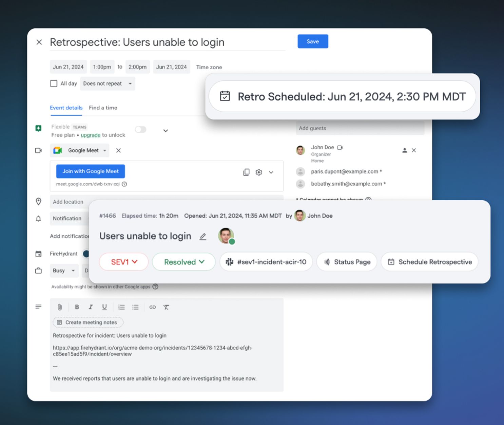504x425 pixels.
Task: Expand the Meet conference details chevron
Action: click(271, 172)
